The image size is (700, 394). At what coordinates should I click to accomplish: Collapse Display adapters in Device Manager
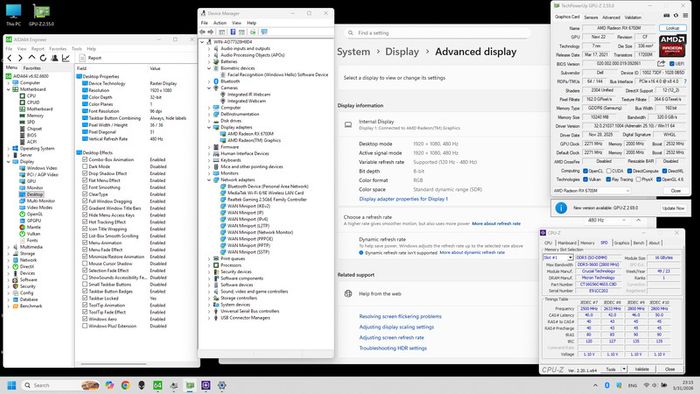pos(209,128)
